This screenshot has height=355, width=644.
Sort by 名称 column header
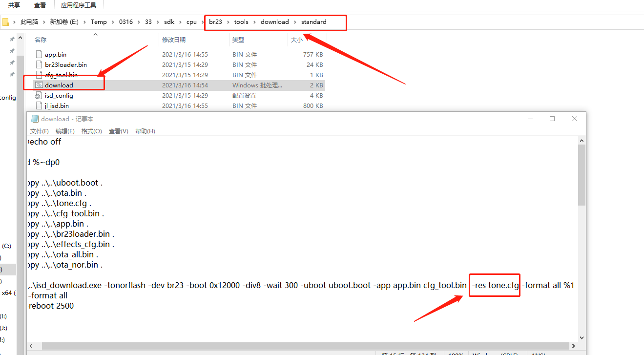(x=41, y=40)
